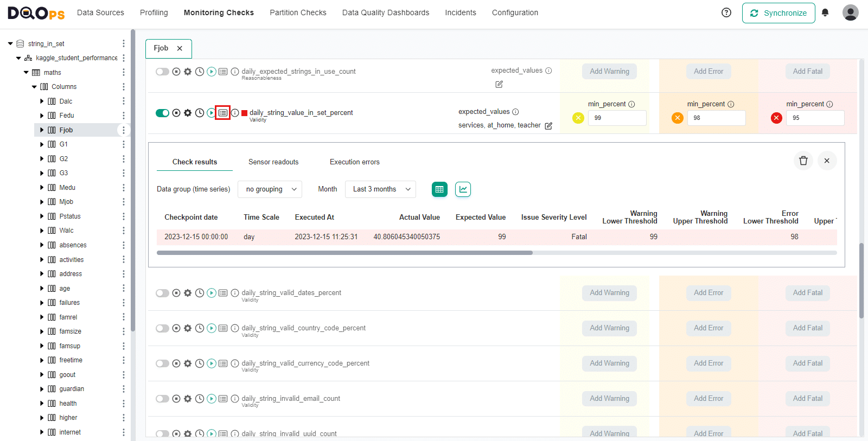This screenshot has height=441, width=868.
Task: Open the notifications bell
Action: 825,12
